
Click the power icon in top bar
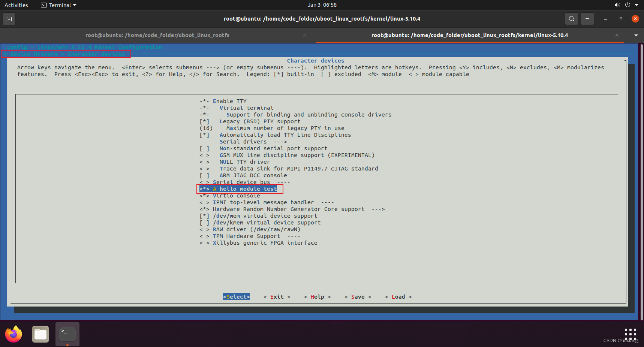click(x=628, y=5)
